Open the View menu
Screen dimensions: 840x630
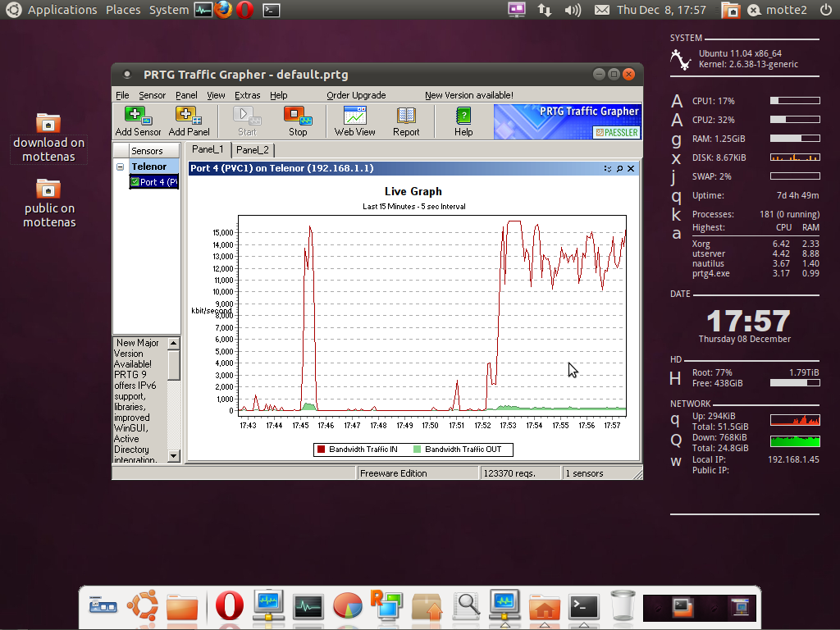pos(216,95)
